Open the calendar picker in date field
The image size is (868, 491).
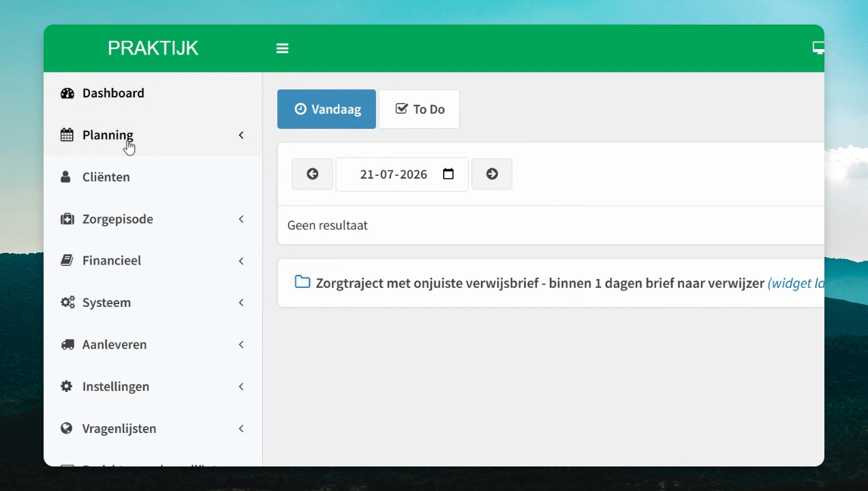(448, 174)
